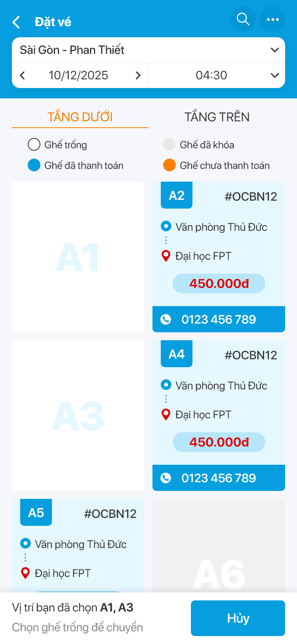Click the red destination pin on A2 card
The height and width of the screenshot is (644, 297).
click(x=166, y=256)
